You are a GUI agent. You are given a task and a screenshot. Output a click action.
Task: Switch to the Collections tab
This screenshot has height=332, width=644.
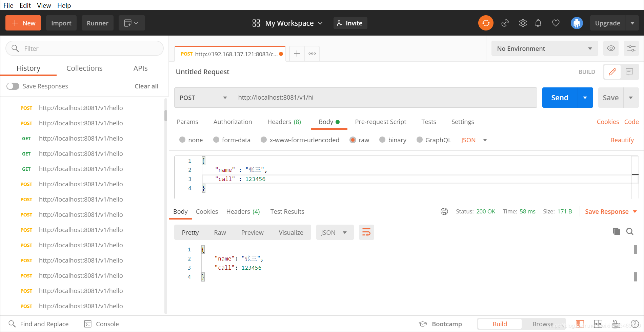84,68
